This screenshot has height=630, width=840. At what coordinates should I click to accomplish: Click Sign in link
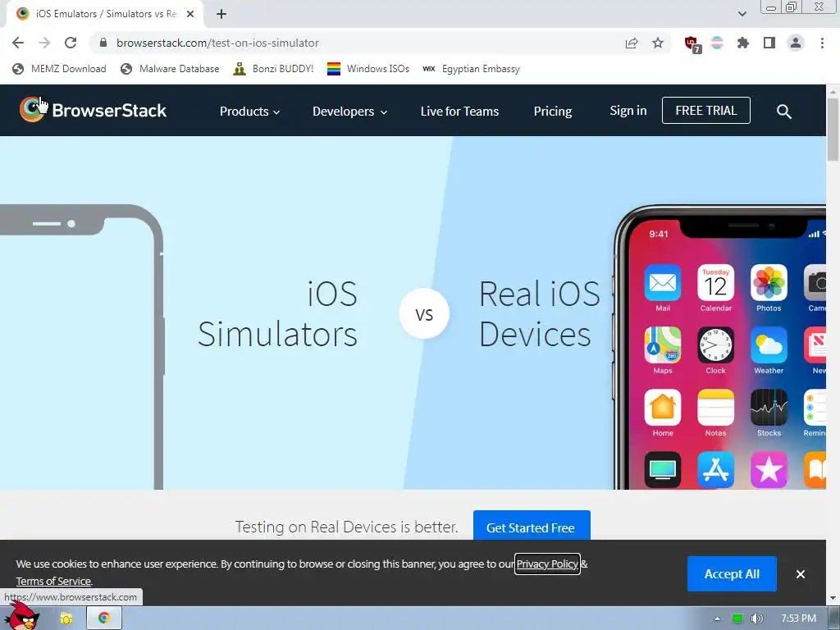tap(628, 111)
